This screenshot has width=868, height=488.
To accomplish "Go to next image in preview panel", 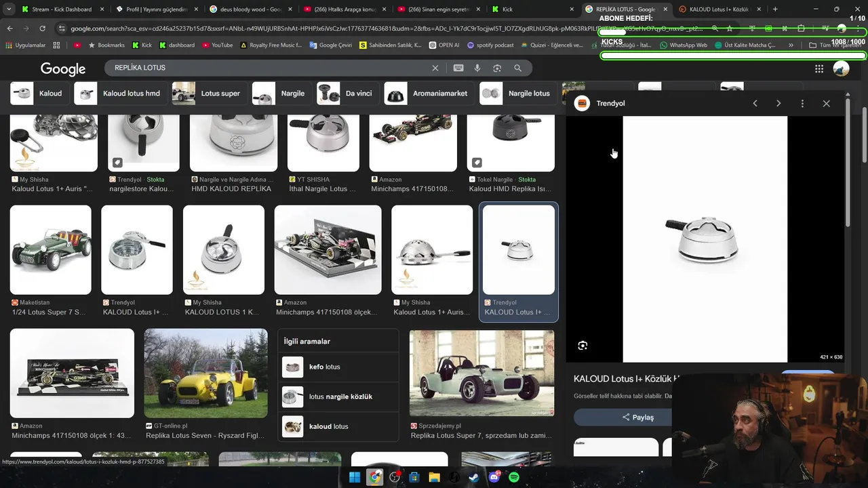I will coord(778,104).
